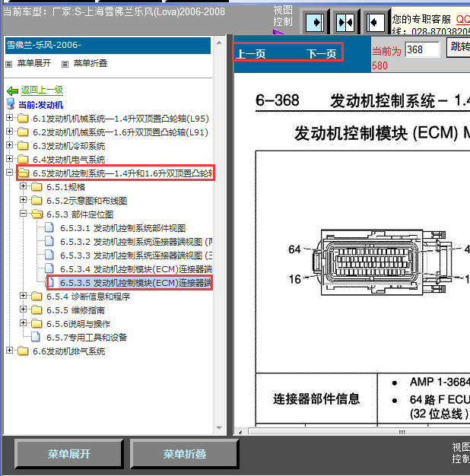This screenshot has width=470, height=476.
Task: Expand the 6.1发动机机械系统 node
Action: click(9, 118)
